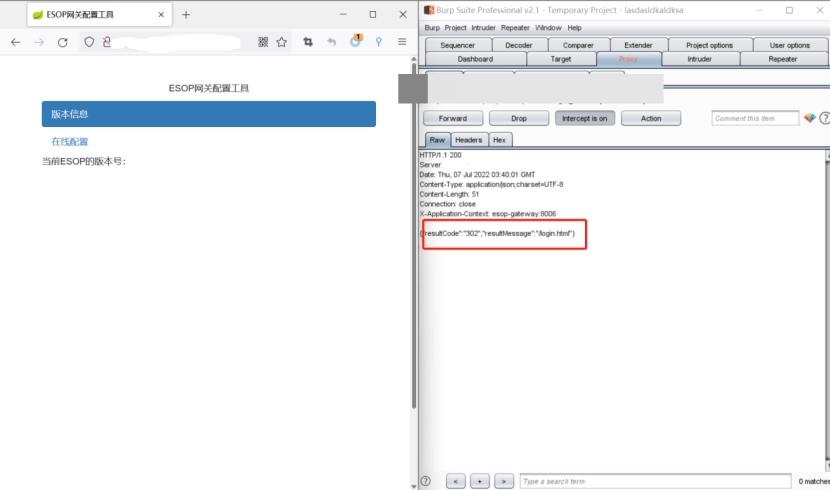The image size is (830, 490).
Task: Select the Raw view tab
Action: (437, 140)
